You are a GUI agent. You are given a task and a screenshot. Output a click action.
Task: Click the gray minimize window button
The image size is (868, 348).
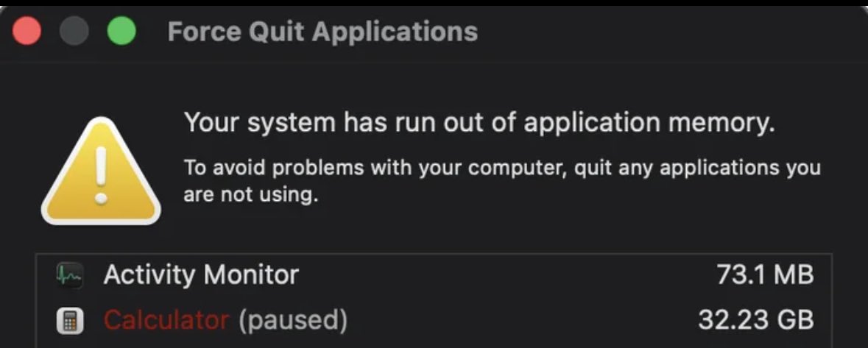tap(74, 32)
